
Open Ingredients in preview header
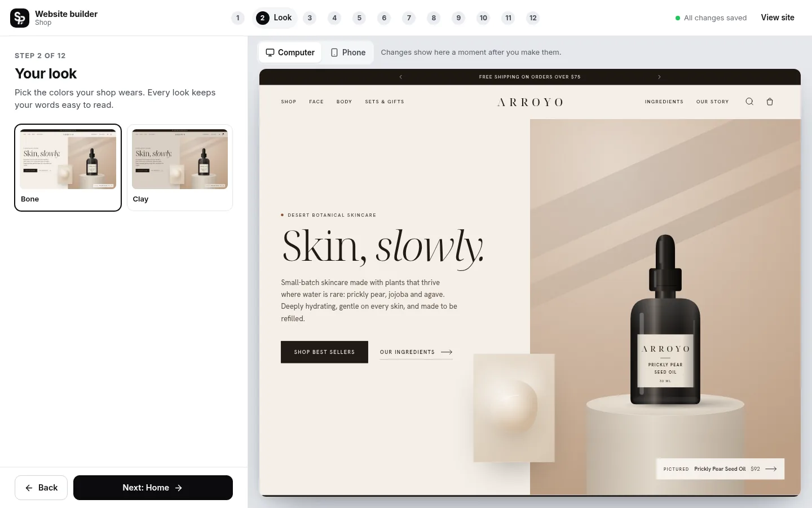[x=664, y=102]
